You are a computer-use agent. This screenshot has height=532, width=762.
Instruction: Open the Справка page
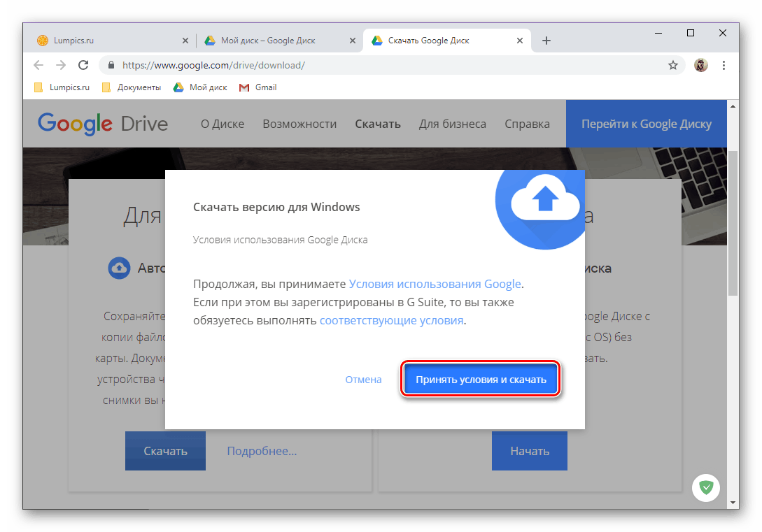tap(527, 124)
